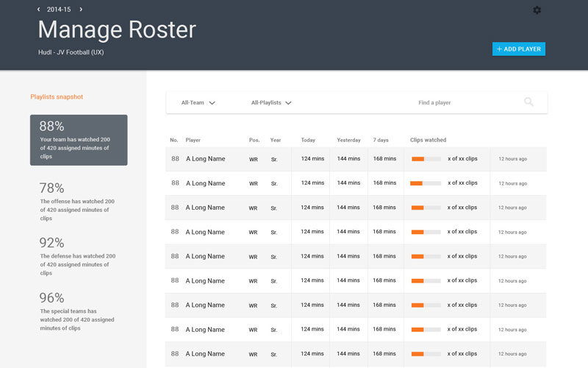Select the 96% special teams snapshot
The width and height of the screenshot is (588, 368).
77,311
